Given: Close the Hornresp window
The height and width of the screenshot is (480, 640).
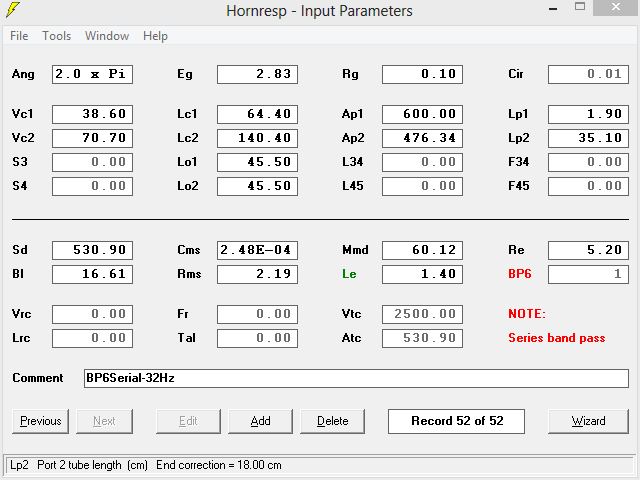Looking at the screenshot, I should (x=616, y=7).
